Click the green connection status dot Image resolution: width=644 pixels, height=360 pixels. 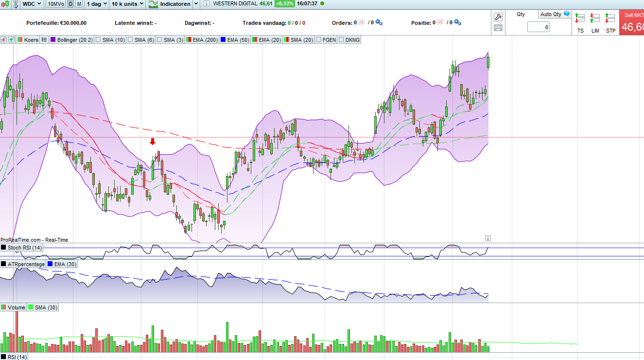[x=322, y=4]
